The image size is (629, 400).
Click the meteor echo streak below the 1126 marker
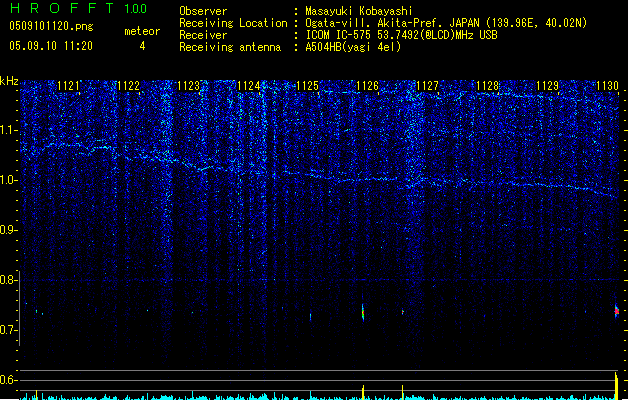click(363, 312)
